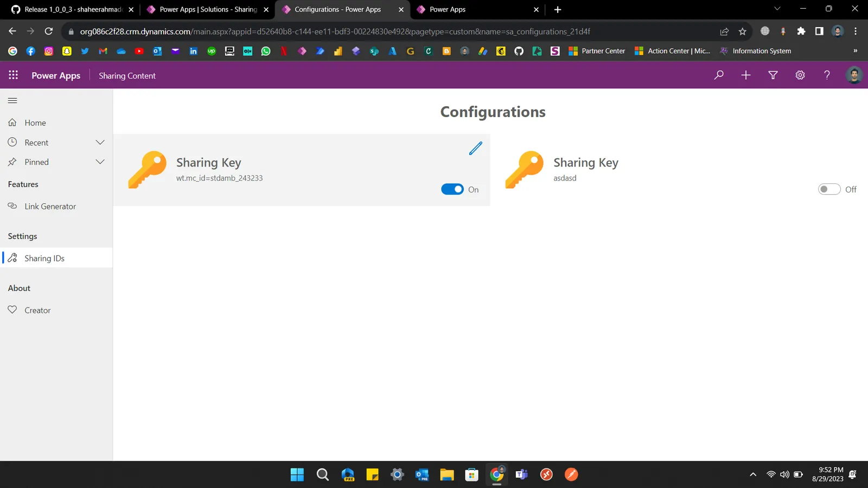Viewport: 868px width, 488px height.
Task: Show more bookmarks with the double chevron
Action: tap(855, 51)
